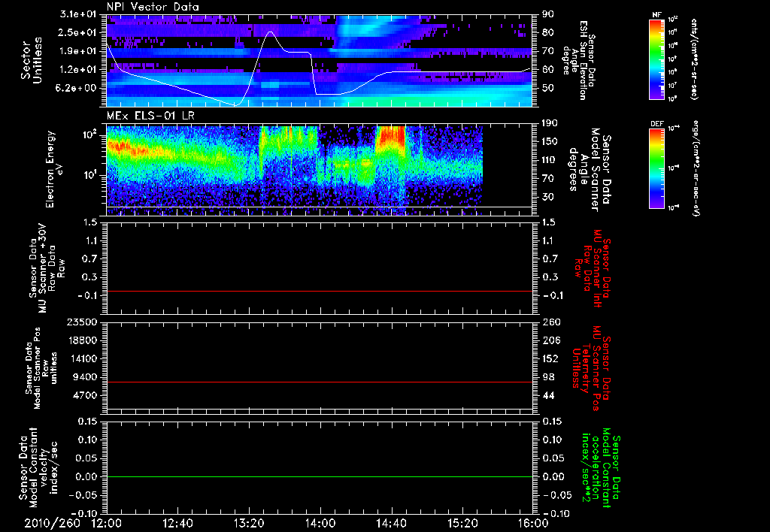Click the 'MU Scanner +30V Raw Data' label
Viewport: 770px width, 532px height.
pyautogui.click(x=47, y=268)
